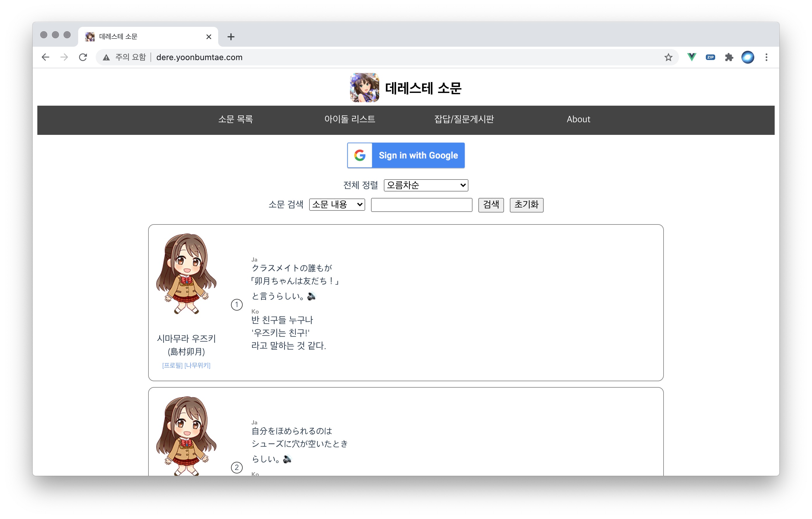Click the browser back arrow

pos(45,58)
